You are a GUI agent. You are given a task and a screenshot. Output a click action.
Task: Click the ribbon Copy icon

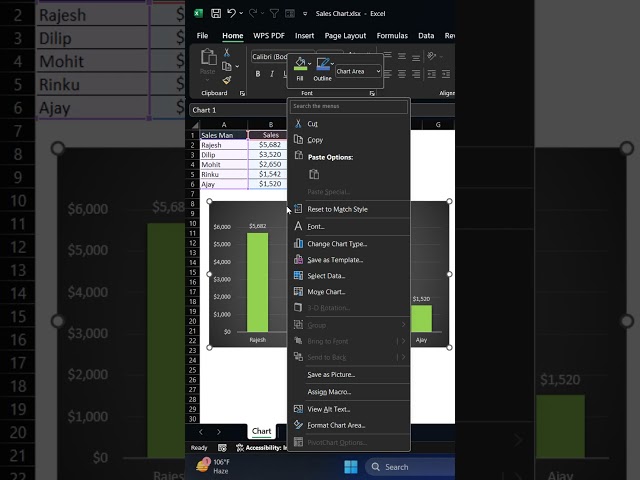(x=227, y=66)
